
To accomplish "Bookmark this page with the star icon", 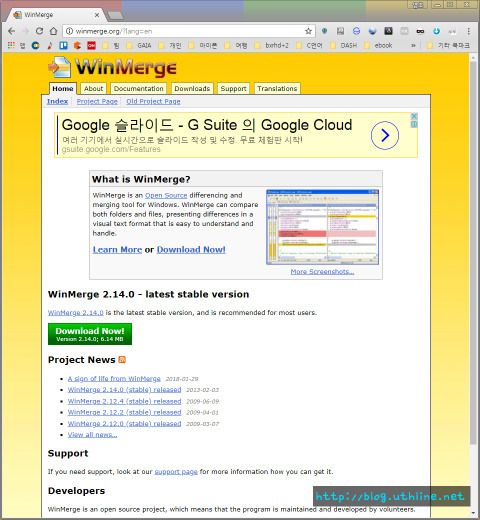I will 308,31.
